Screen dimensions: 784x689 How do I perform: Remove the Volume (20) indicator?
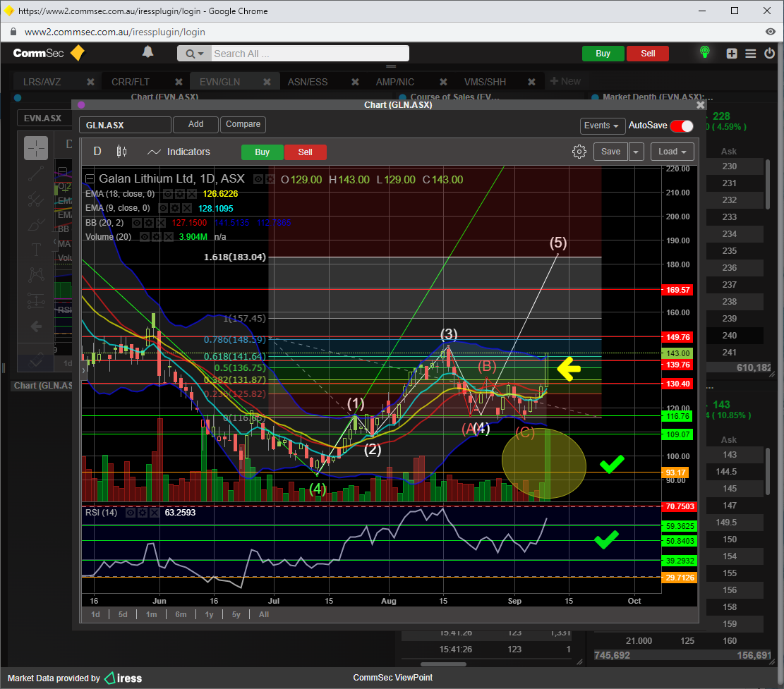point(167,237)
